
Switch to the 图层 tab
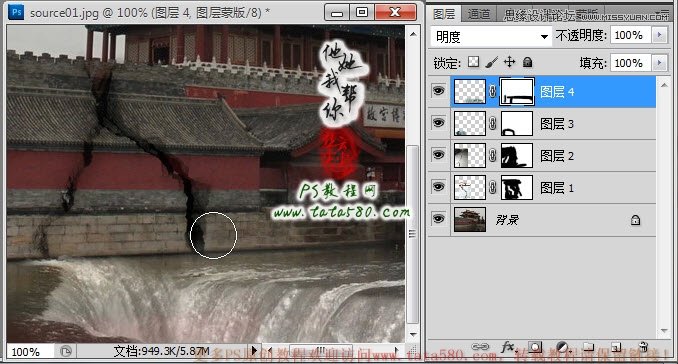click(x=444, y=14)
